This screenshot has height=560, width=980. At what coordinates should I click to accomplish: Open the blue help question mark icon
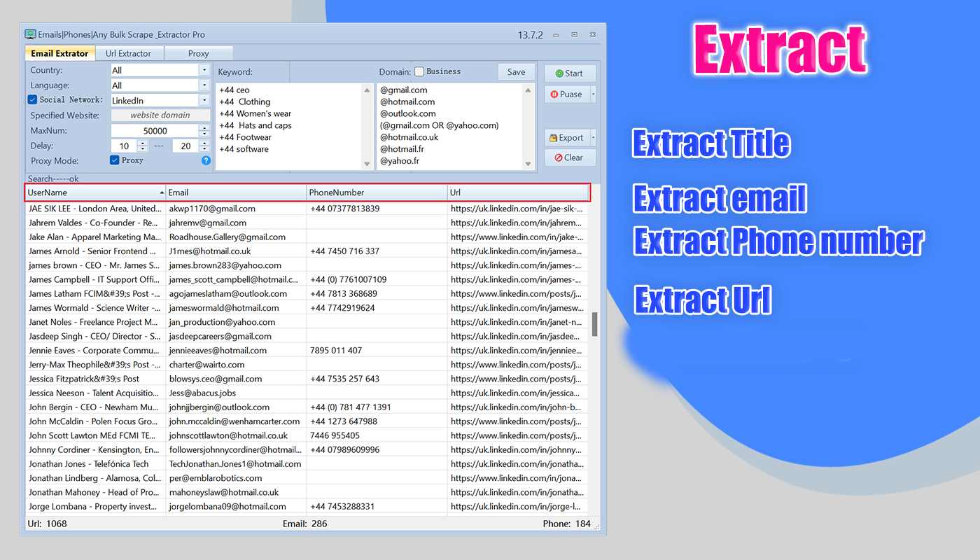tap(206, 160)
